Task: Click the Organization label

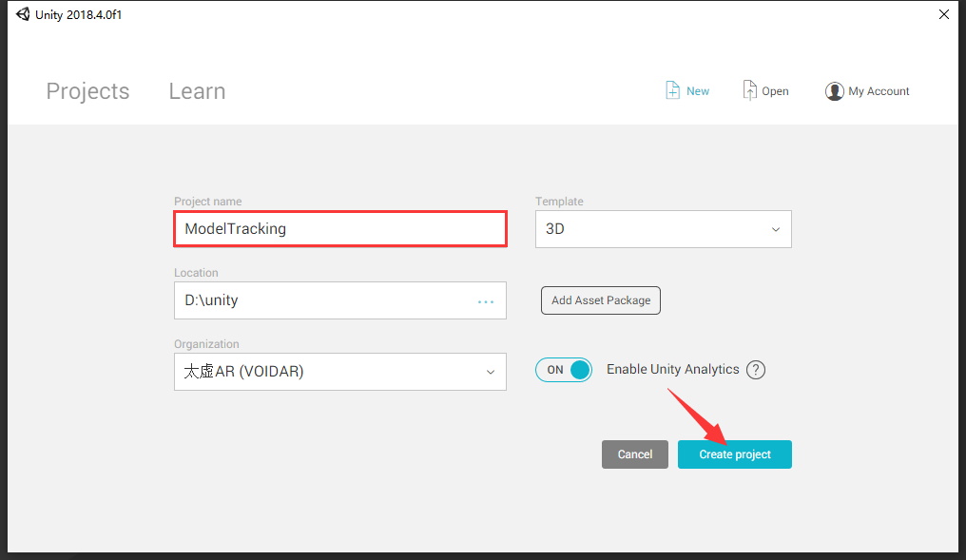Action: tap(206, 344)
